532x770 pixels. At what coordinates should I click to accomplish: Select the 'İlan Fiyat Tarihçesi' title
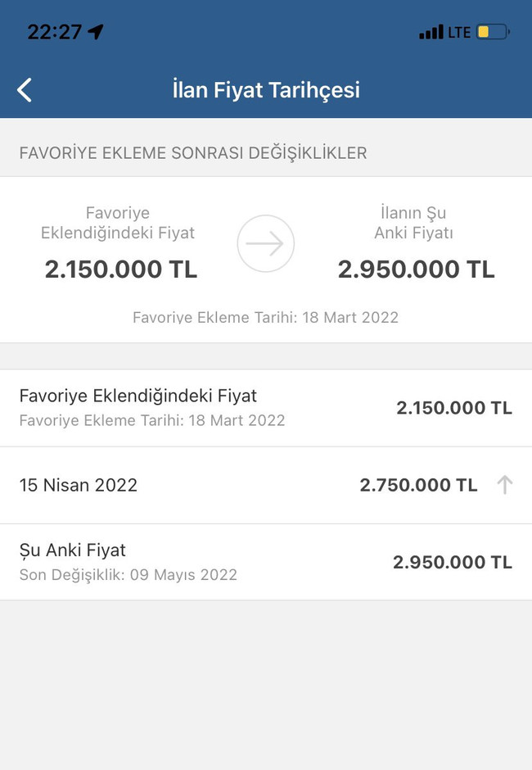(264, 90)
